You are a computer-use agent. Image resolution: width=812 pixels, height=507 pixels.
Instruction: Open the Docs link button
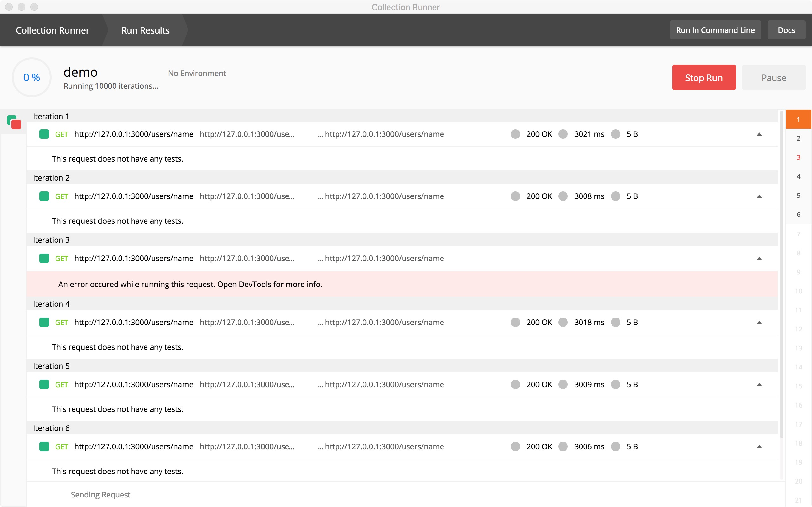pyautogui.click(x=786, y=30)
